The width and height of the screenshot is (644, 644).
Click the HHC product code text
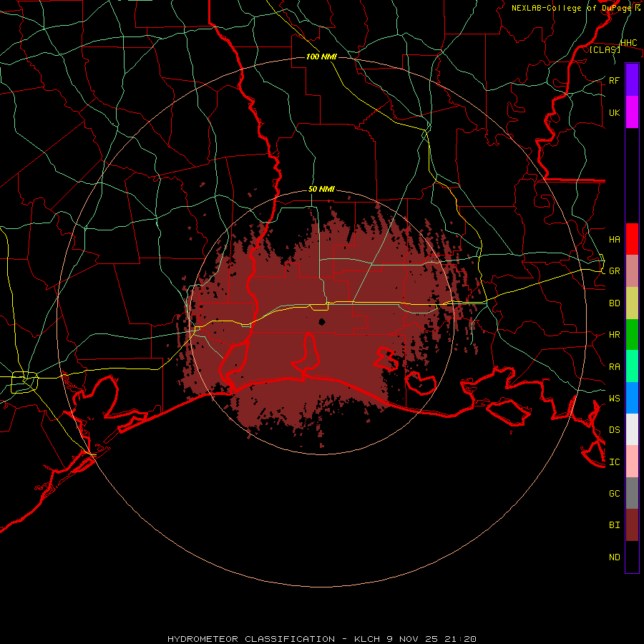628,43
